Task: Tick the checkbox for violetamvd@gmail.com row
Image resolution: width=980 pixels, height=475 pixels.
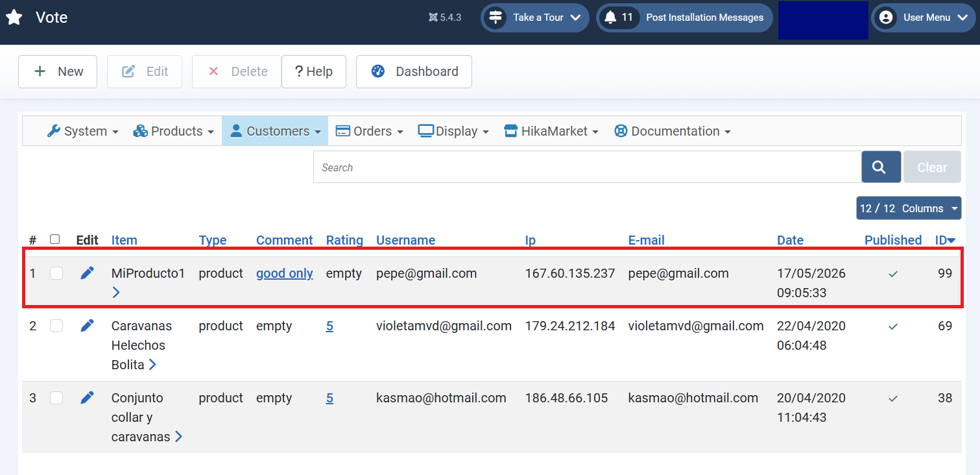Action: (56, 326)
